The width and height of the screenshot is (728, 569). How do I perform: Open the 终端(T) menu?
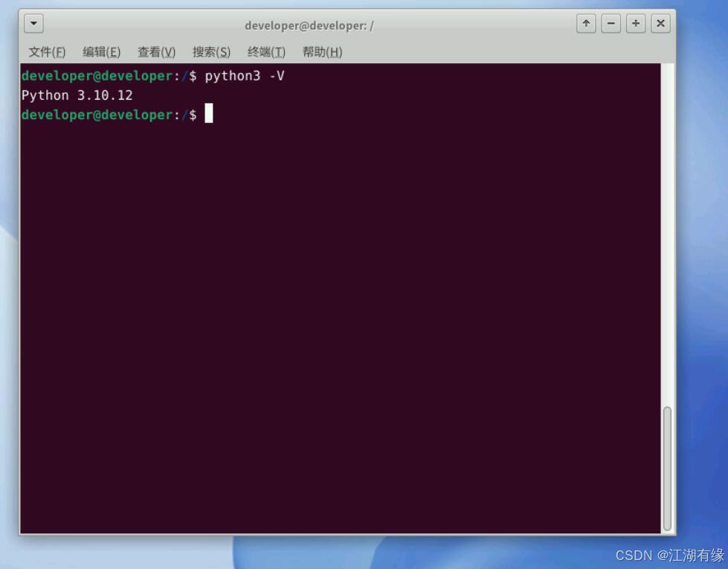(x=266, y=52)
